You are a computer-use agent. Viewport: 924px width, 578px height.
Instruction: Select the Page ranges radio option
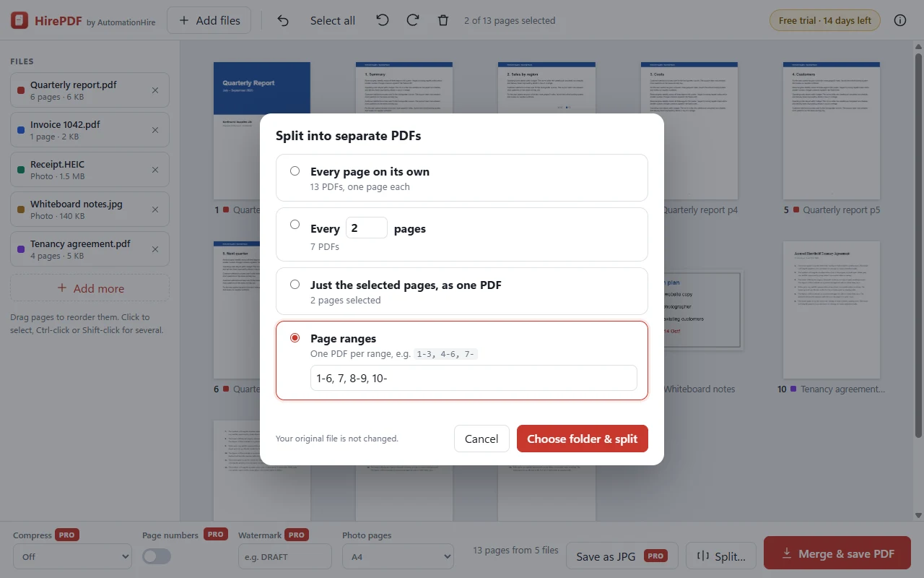295,338
